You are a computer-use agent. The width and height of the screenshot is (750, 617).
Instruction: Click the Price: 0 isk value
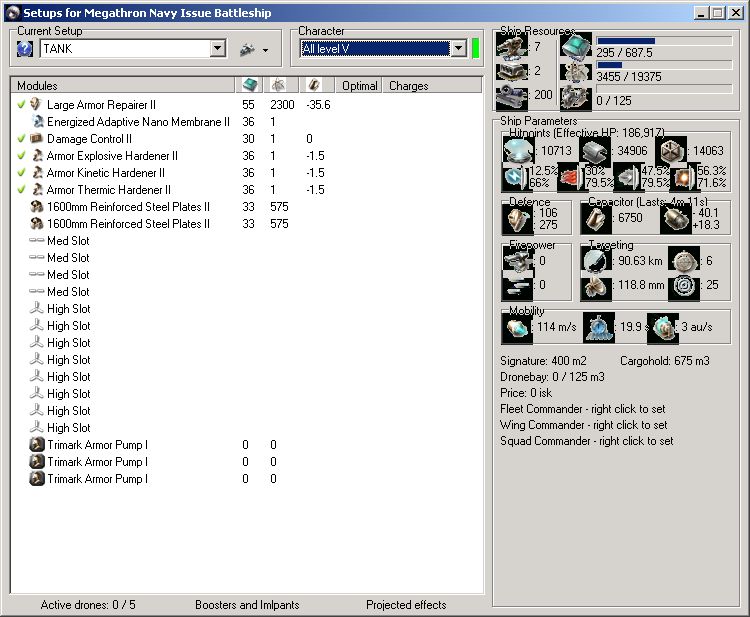point(526,393)
